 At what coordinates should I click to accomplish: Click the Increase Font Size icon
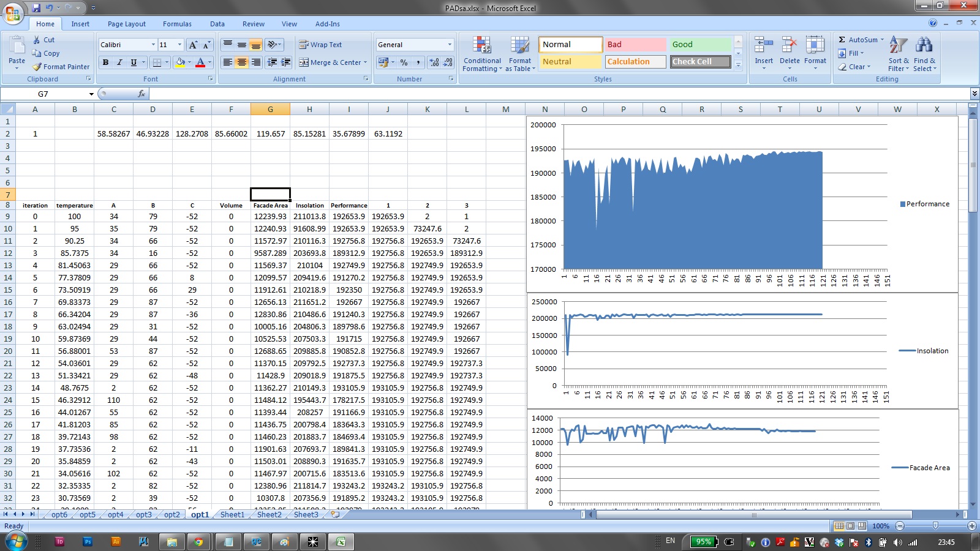[x=193, y=45]
